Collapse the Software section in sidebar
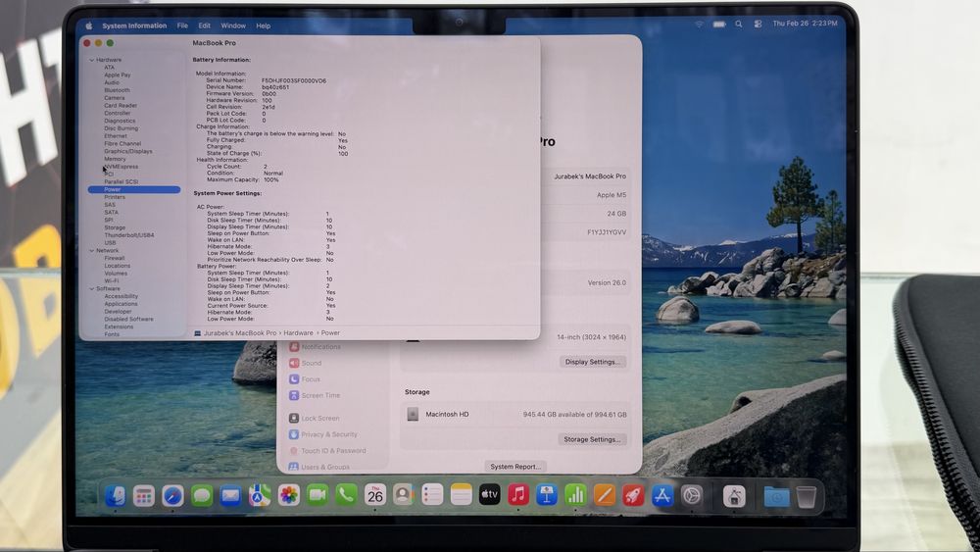 (x=92, y=289)
